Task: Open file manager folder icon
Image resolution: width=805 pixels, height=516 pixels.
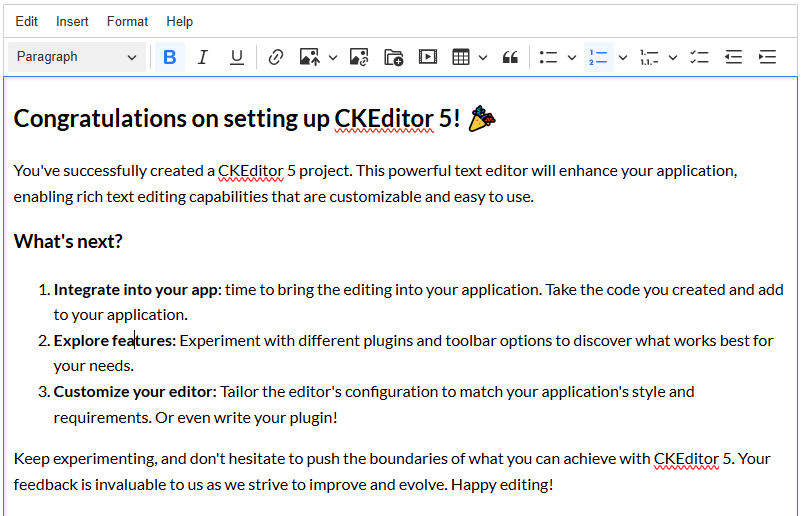Action: [x=394, y=57]
